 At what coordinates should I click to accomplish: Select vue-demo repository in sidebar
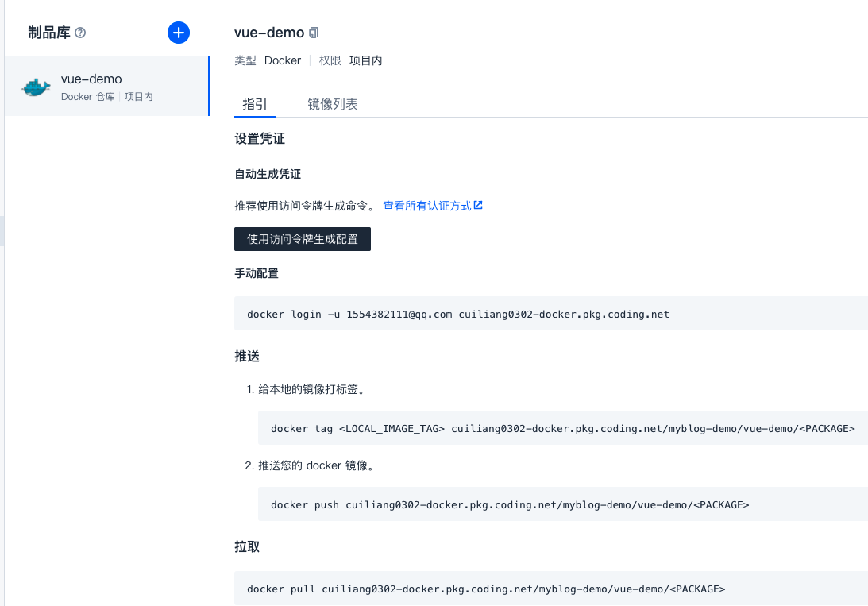(x=107, y=87)
